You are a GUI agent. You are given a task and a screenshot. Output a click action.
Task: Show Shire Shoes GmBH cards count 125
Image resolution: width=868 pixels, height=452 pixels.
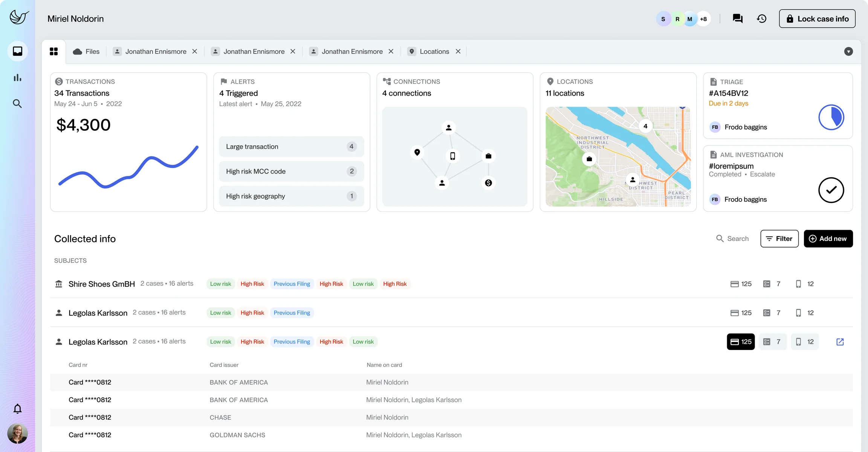741,284
